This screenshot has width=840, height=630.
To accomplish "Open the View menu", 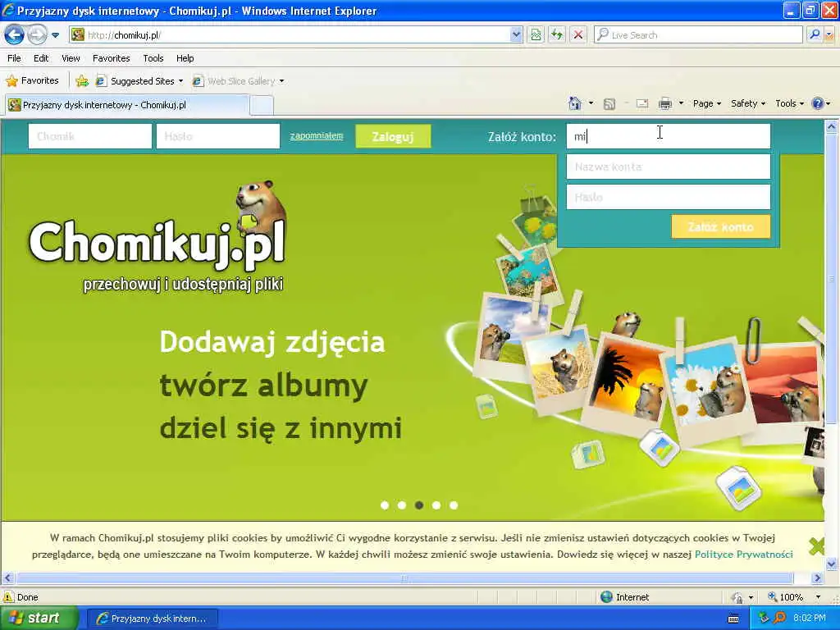I will tap(71, 58).
